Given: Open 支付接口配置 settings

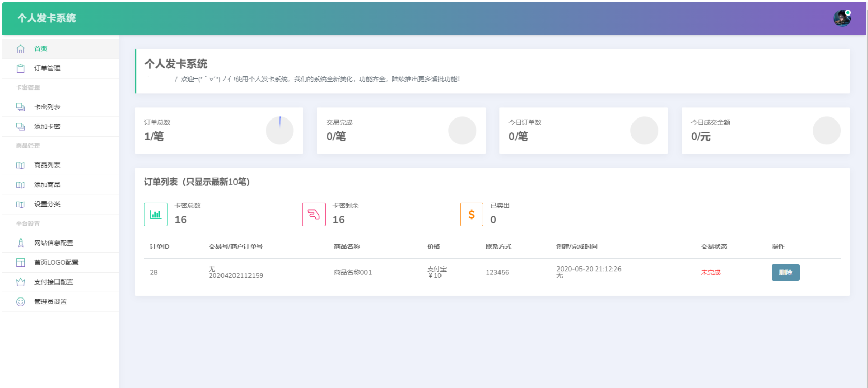Looking at the screenshot, I should point(60,282).
